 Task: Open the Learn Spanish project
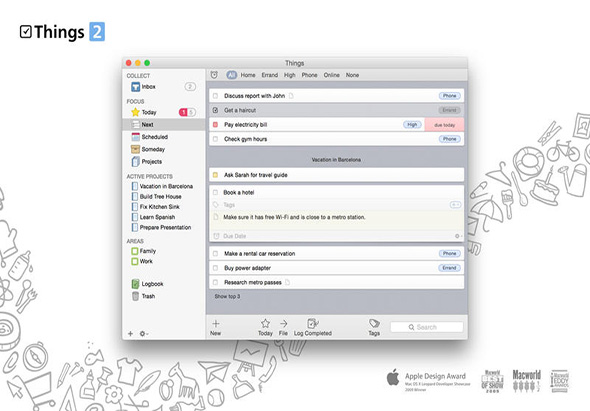157,217
